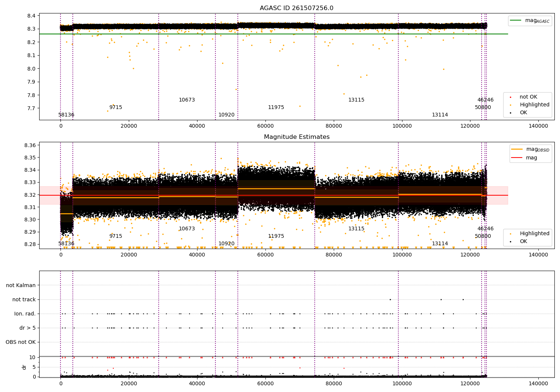560x392 pixels.
Task: Click OBSID label 11975 in the Magnitude Estimates plot
Action: [x=276, y=236]
